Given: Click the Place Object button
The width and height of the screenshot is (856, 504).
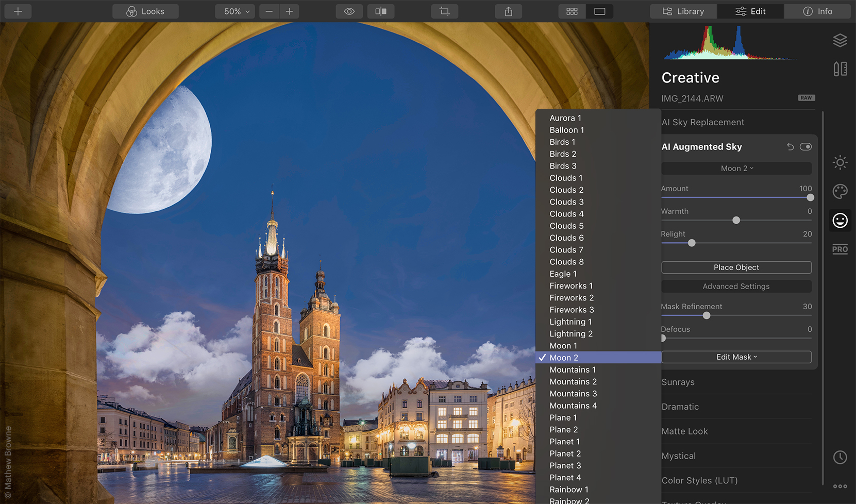Looking at the screenshot, I should click(736, 267).
